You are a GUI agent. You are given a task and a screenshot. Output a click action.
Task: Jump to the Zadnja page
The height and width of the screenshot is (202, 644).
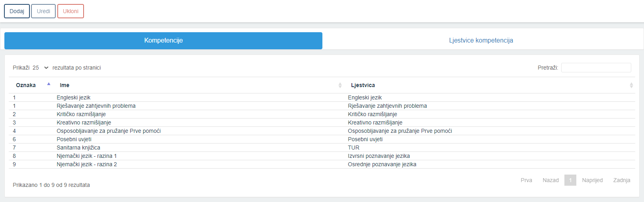tap(622, 180)
